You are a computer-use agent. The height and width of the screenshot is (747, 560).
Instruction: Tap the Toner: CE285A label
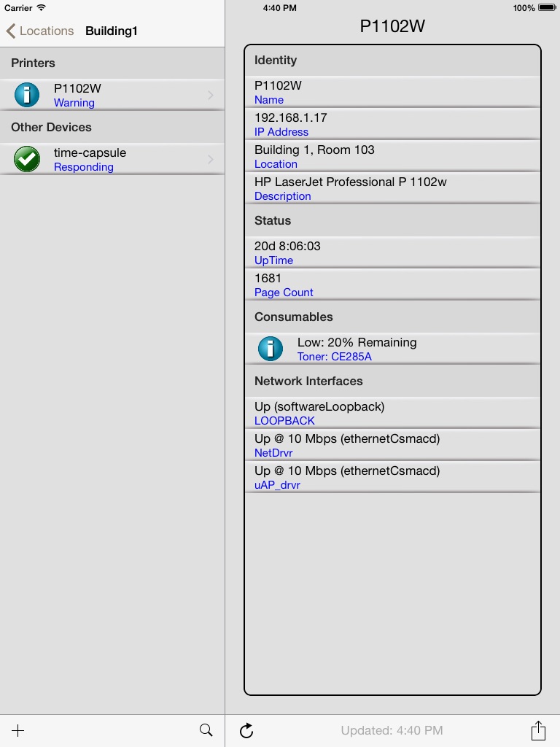click(334, 357)
